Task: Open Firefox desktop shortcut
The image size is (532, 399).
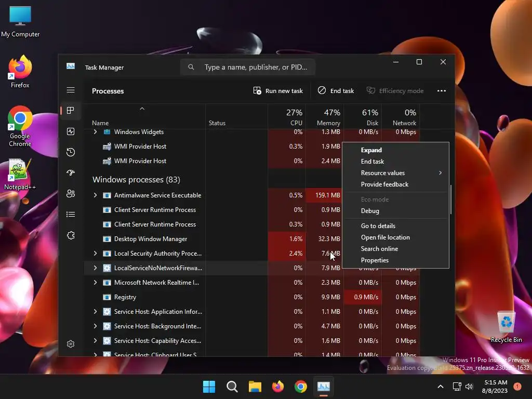Action: [20, 72]
